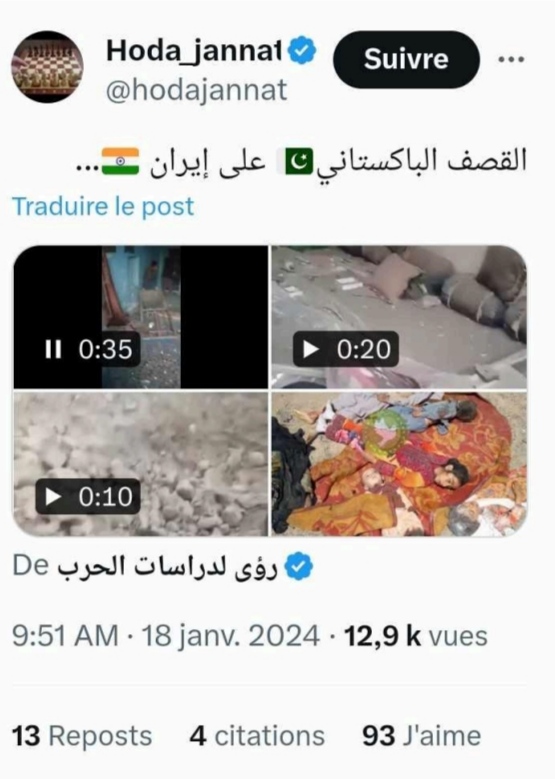Open the @hodajannat handle
The image size is (555, 779).
(196, 90)
